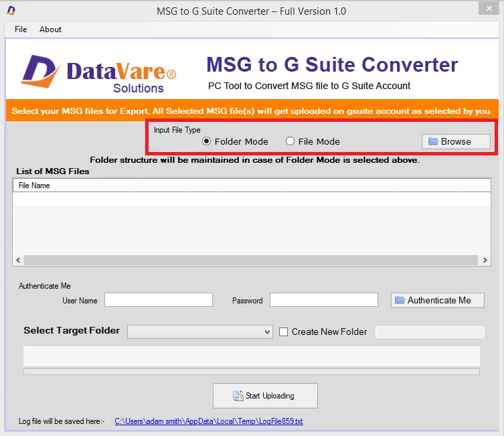Close the MSG to G Suite Converter window
The height and width of the screenshot is (436, 504).
pos(489,8)
